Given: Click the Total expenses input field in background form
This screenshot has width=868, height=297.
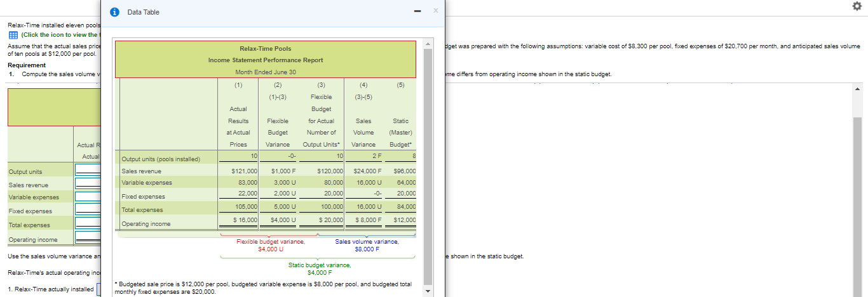Looking at the screenshot, I should pyautogui.click(x=88, y=223).
